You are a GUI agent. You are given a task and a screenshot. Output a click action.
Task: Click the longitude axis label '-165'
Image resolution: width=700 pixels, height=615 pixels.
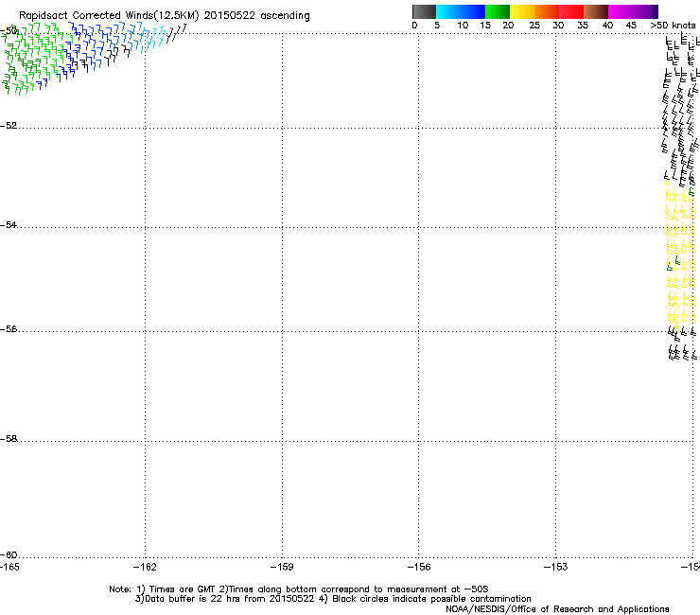coord(9,567)
